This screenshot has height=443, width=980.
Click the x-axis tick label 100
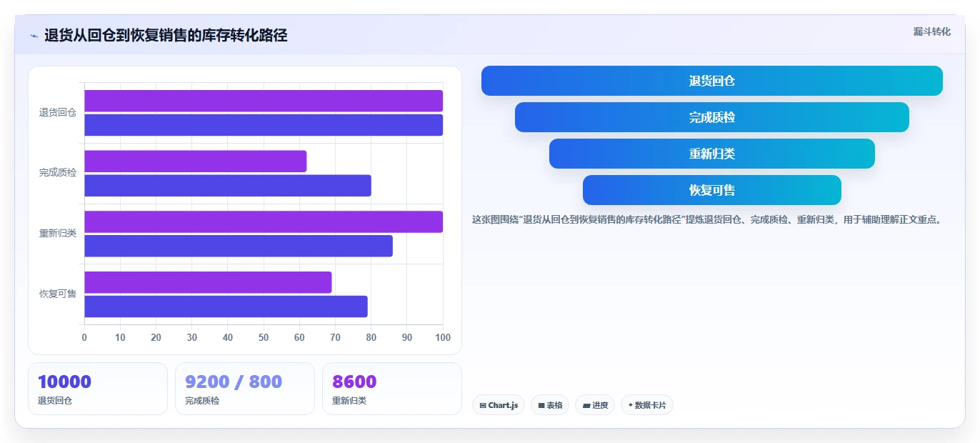[x=443, y=337]
